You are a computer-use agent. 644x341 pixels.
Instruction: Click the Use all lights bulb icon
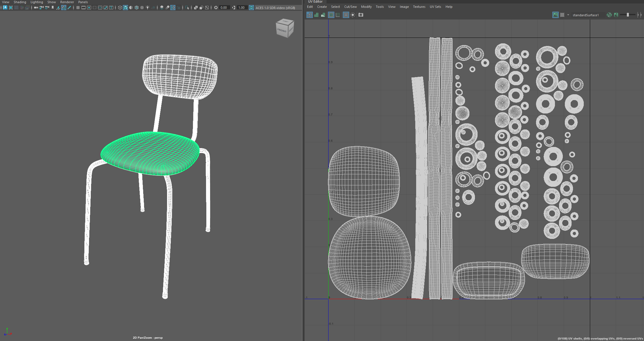tap(148, 8)
